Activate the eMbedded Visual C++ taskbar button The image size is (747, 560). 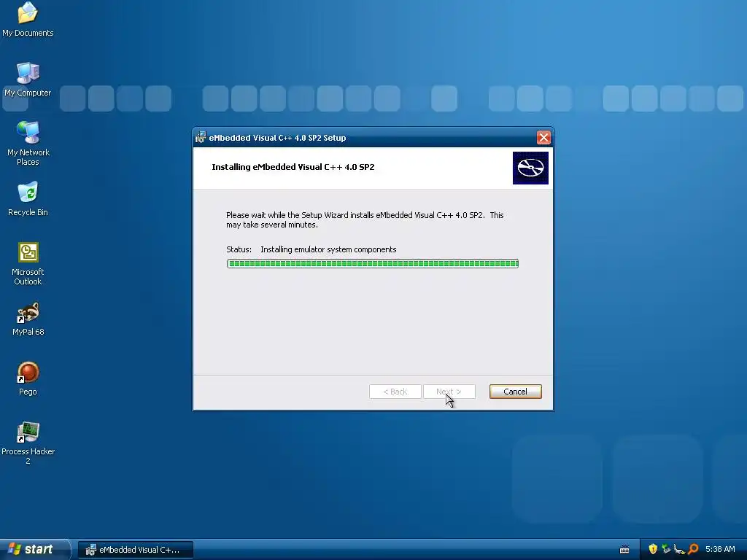135,550
